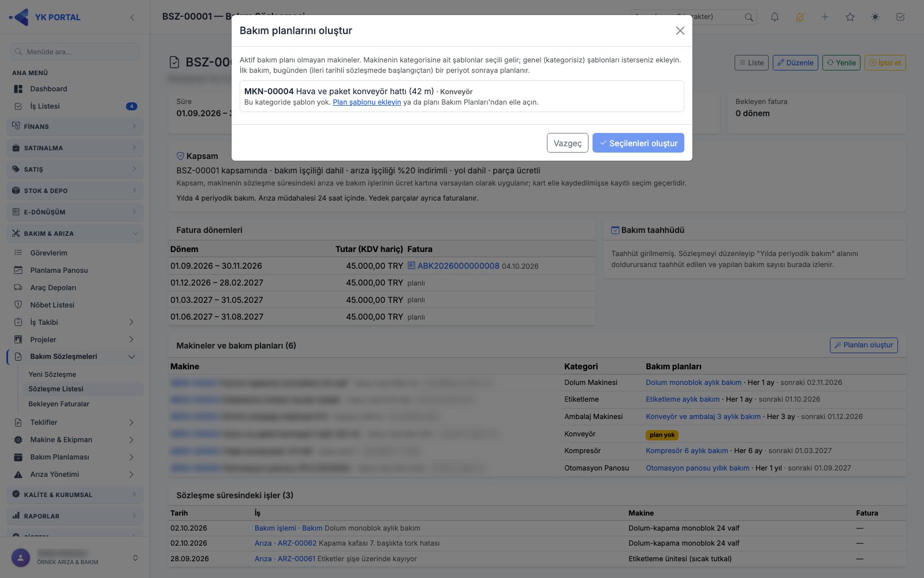Toggle light/dark theme sun icon
This screenshot has width=924, height=578.
pyautogui.click(x=875, y=17)
